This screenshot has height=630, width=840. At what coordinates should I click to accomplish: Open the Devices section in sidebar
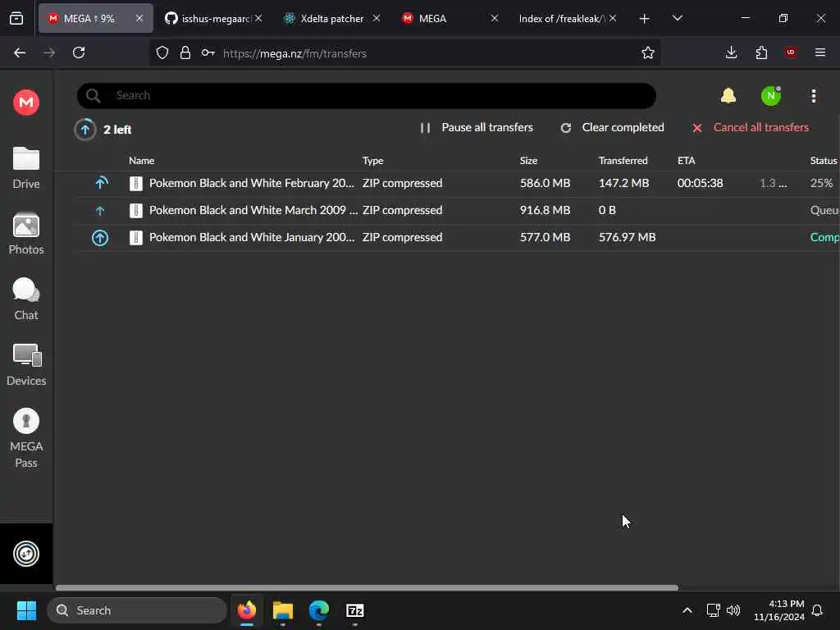coord(26,365)
